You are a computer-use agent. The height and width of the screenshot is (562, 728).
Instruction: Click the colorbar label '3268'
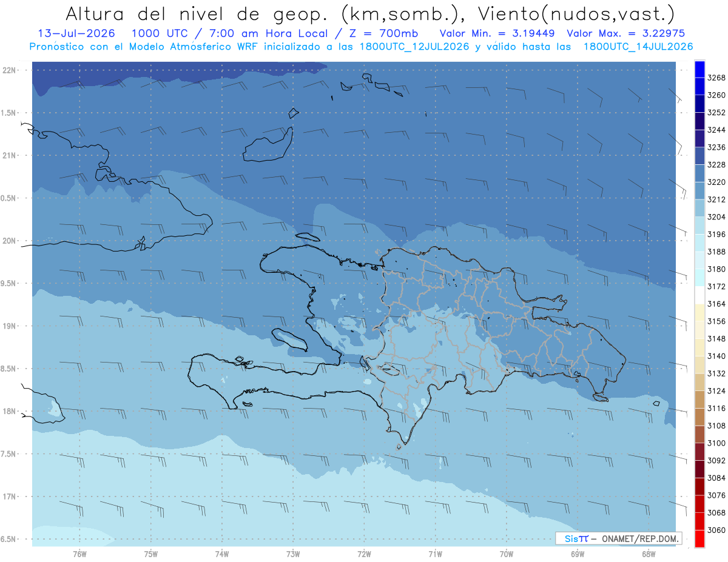(x=716, y=78)
